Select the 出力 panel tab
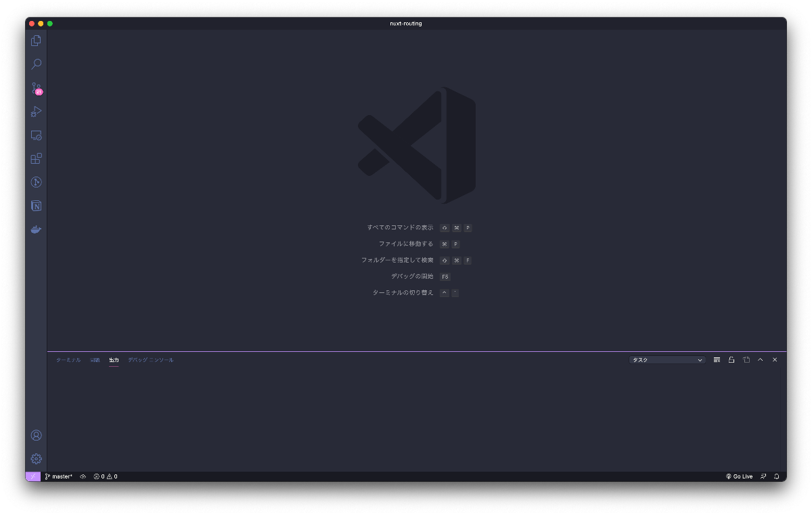The image size is (812, 515). (114, 360)
